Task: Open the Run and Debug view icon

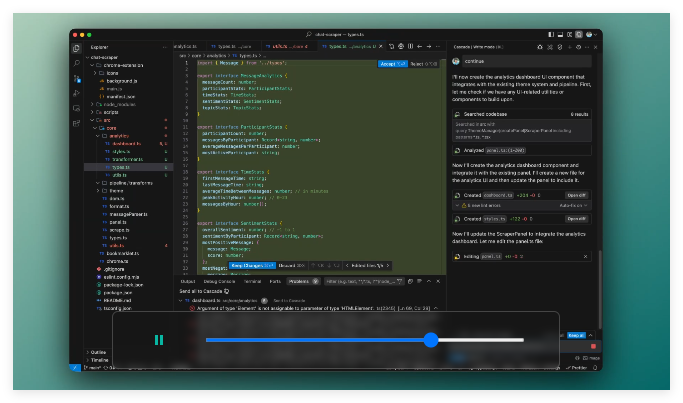Action: (x=77, y=93)
